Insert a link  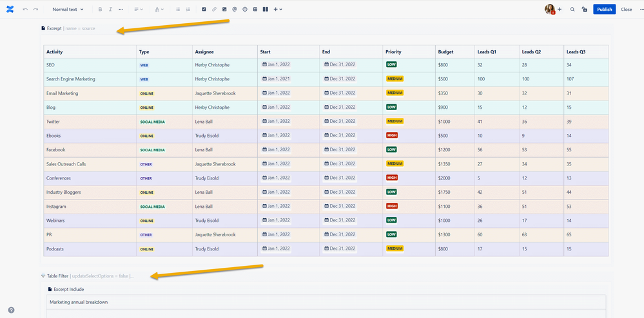click(214, 9)
